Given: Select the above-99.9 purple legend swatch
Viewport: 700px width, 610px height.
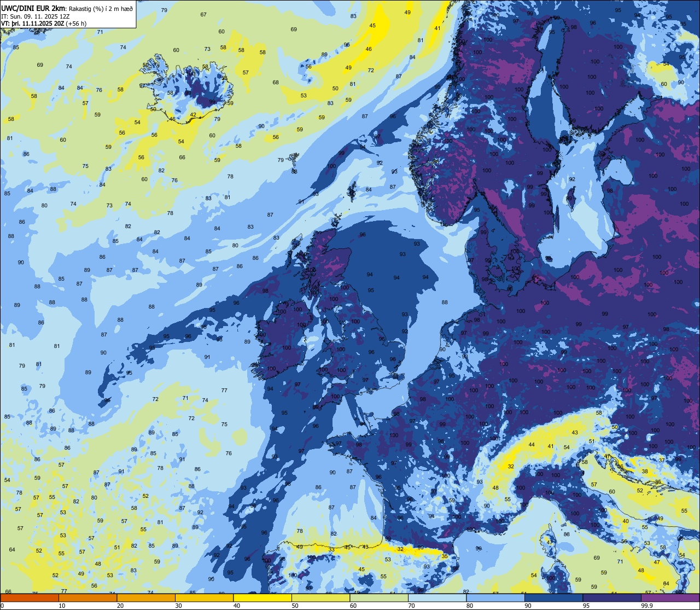Looking at the screenshot, I should point(670,597).
